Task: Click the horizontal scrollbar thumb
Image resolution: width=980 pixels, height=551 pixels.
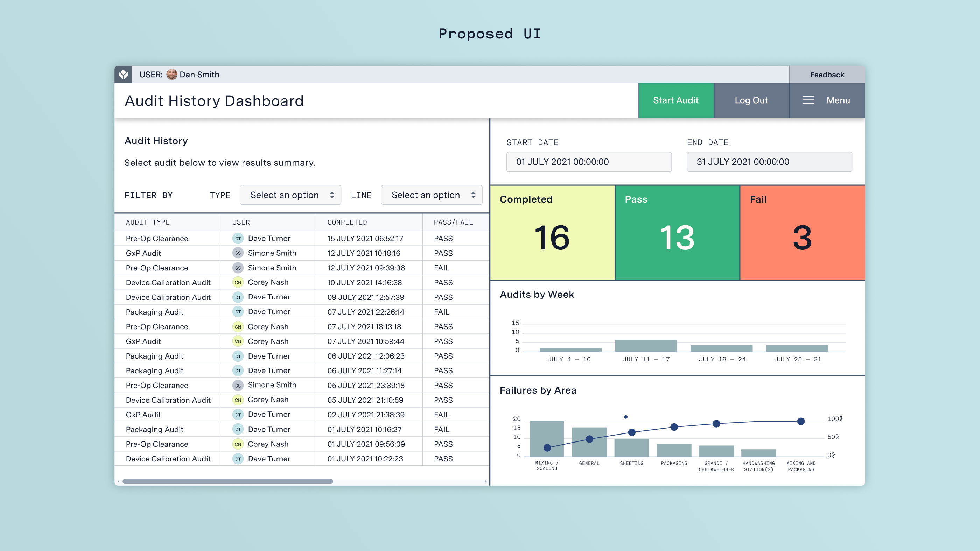Action: 227,481
